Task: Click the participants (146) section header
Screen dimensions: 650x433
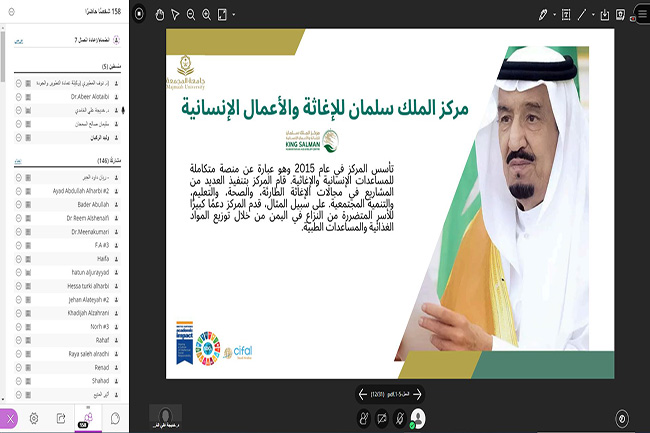Action: (x=109, y=161)
